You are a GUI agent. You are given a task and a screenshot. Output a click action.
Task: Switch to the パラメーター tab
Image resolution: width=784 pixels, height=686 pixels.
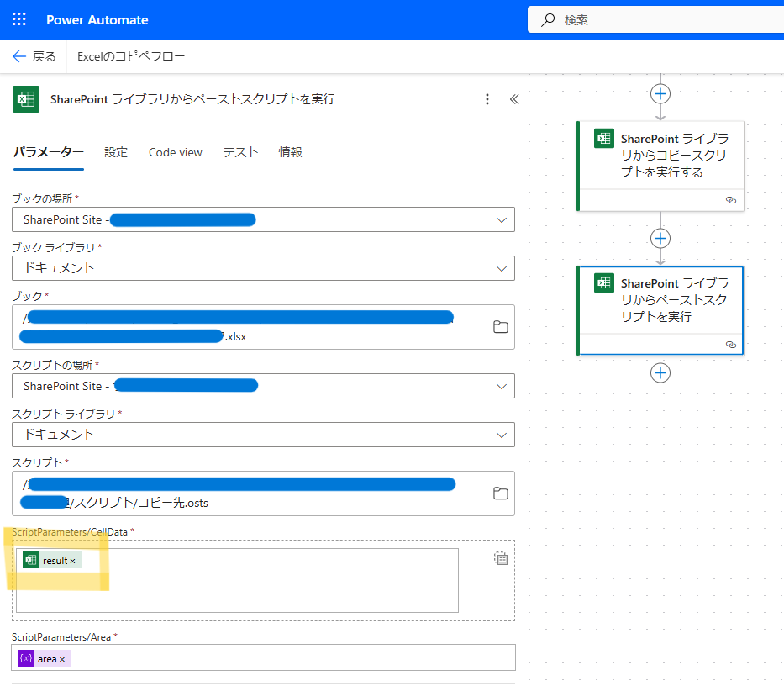pos(49,152)
